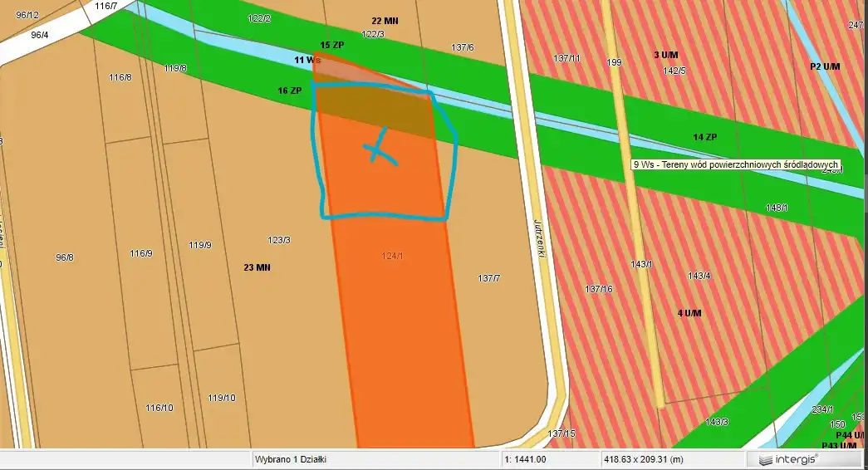Click the blue X mark on parcel
Image resolution: width=868 pixels, height=470 pixels.
380,149
